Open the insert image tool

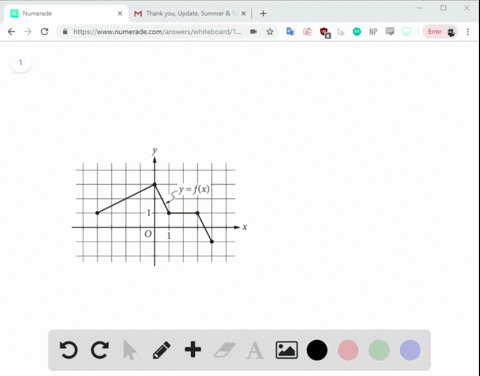(286, 350)
